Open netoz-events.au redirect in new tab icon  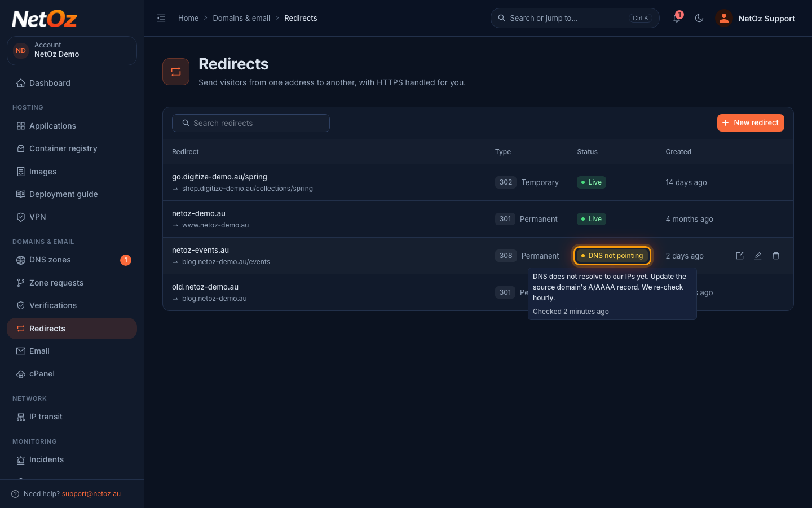740,256
